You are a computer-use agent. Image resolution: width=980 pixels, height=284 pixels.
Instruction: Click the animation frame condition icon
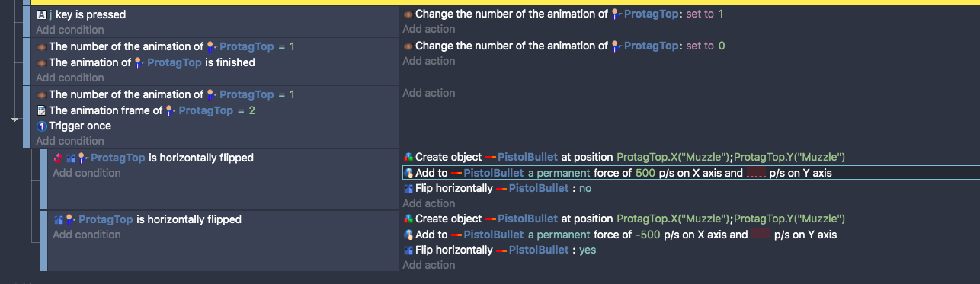click(x=42, y=110)
